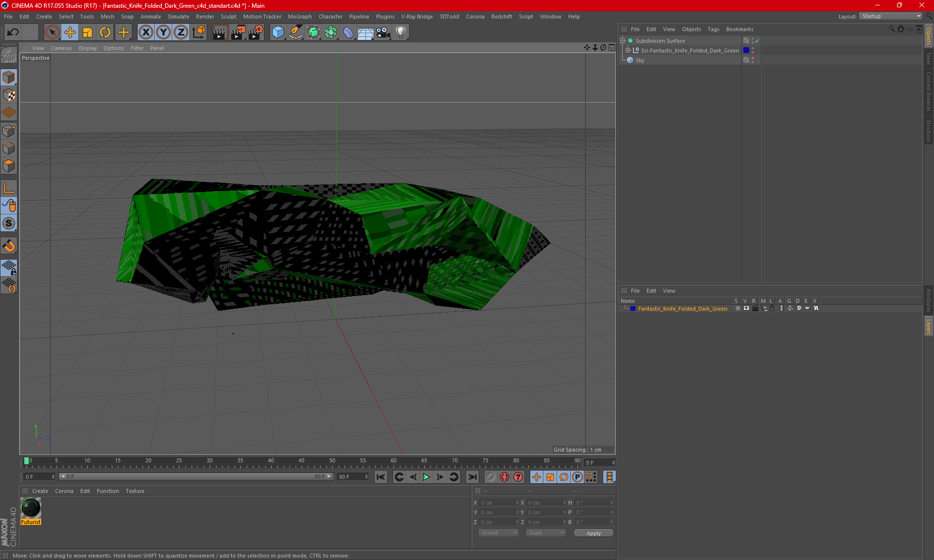
Task: Open viewport Cameras menu
Action: coord(61,48)
